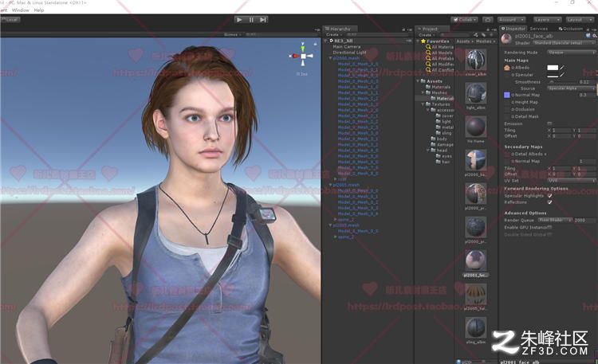The width and height of the screenshot is (598, 364).
Task: Select All Materials saved search
Action: (439, 47)
